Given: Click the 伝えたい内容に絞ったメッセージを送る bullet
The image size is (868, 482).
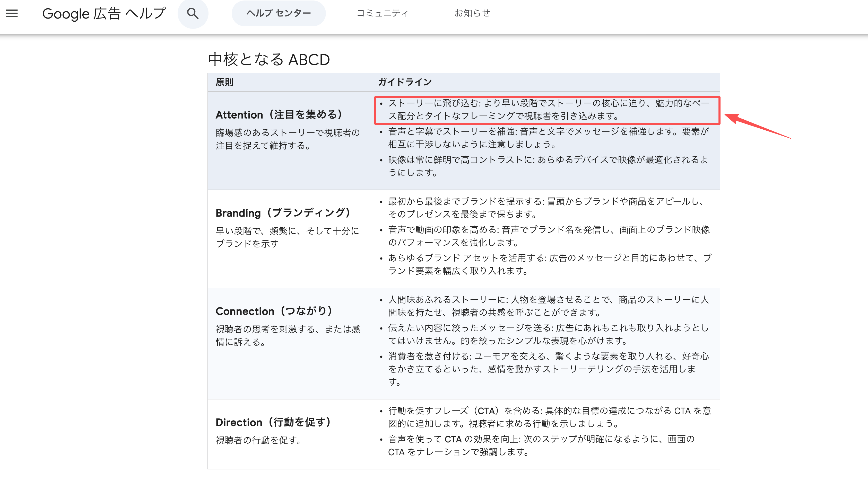Looking at the screenshot, I should click(549, 334).
